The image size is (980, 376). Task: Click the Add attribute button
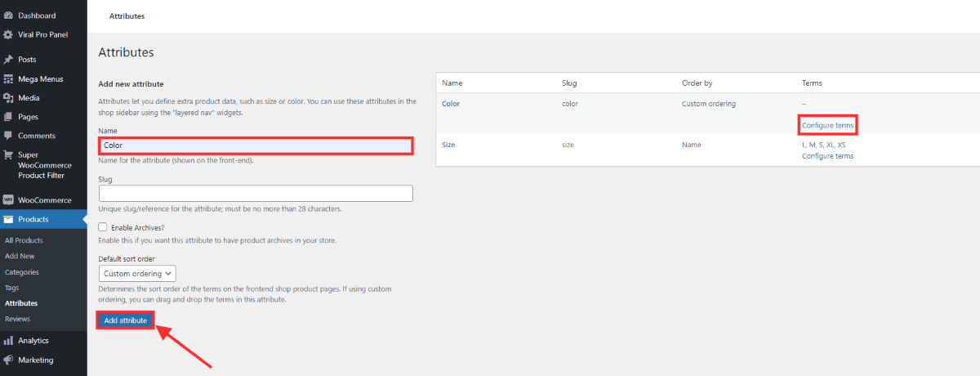(126, 320)
